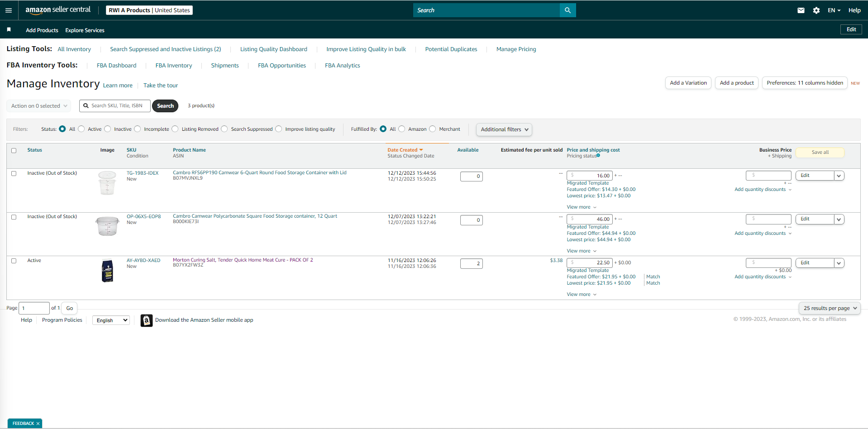Screen dimensions: 868x429
Task: Select the Inactive status radio filter
Action: click(x=108, y=129)
